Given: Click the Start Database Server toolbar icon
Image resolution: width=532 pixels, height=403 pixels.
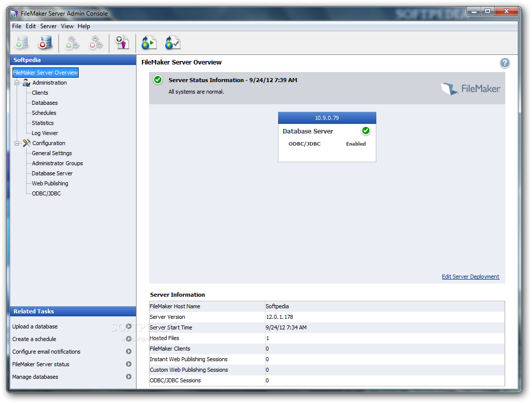Looking at the screenshot, I should pos(22,43).
